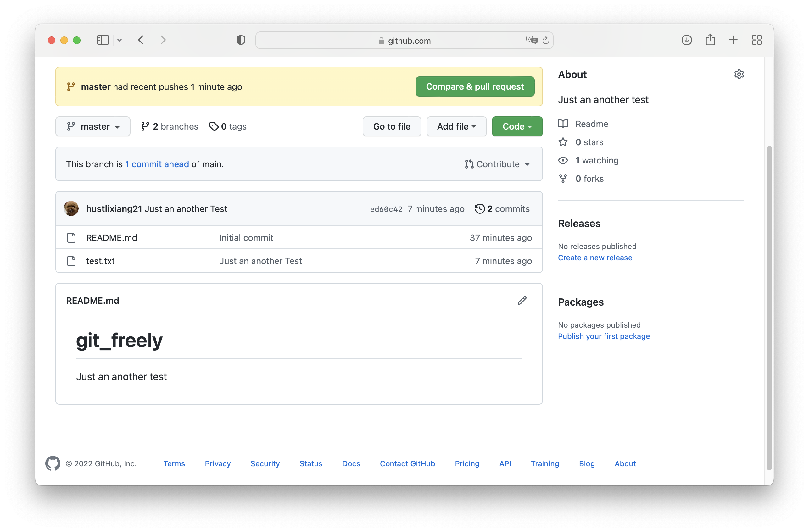Toggle the Safari sidebar
The image size is (809, 532).
(x=103, y=40)
